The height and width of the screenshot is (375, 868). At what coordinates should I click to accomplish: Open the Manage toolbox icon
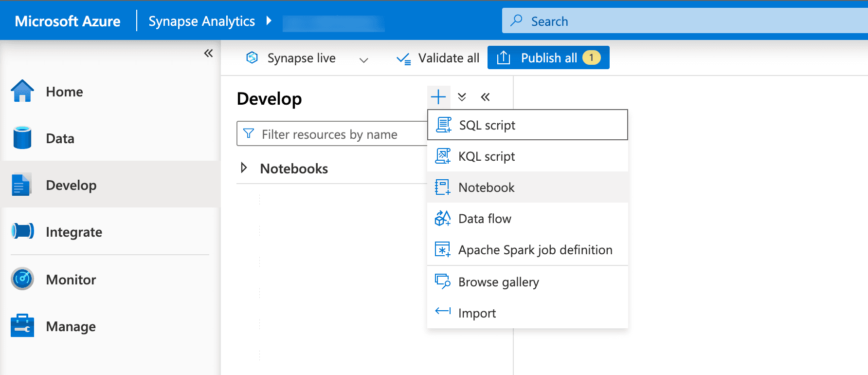click(x=22, y=325)
